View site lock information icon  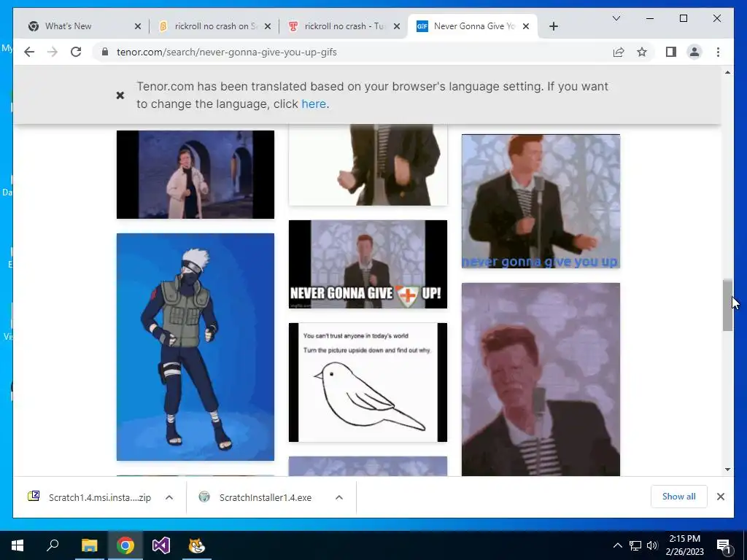105,52
